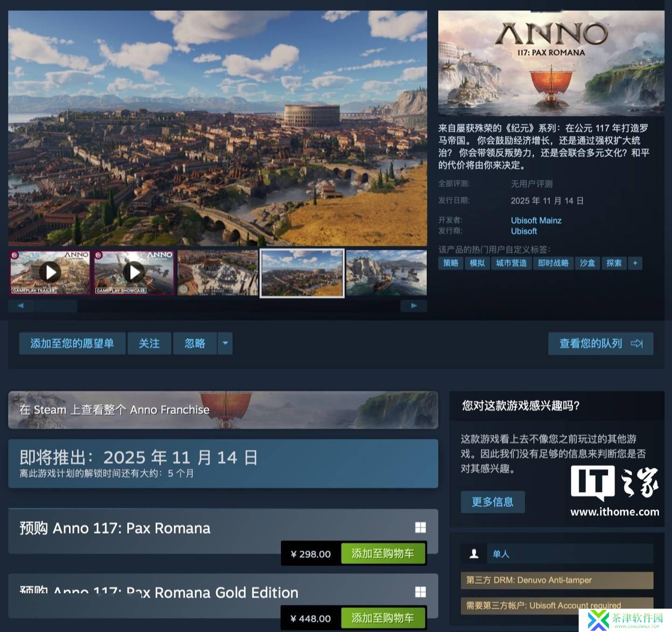Click 预购 Anno 117: Pax Romana title

115,528
